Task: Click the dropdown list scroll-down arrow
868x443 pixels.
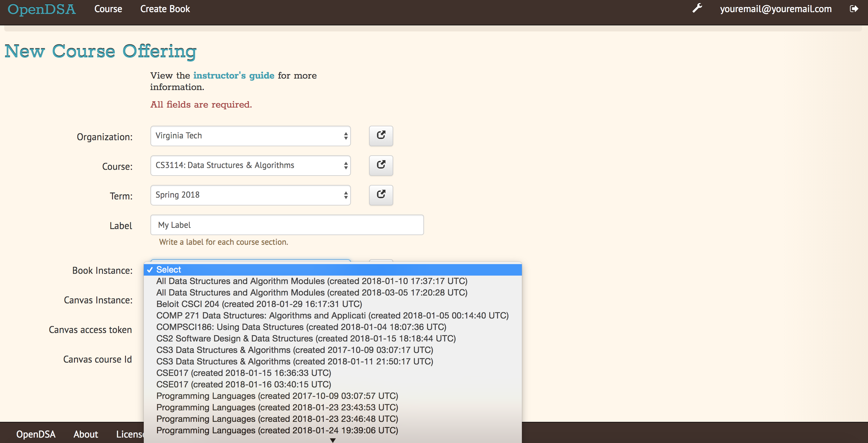Action: pyautogui.click(x=333, y=440)
